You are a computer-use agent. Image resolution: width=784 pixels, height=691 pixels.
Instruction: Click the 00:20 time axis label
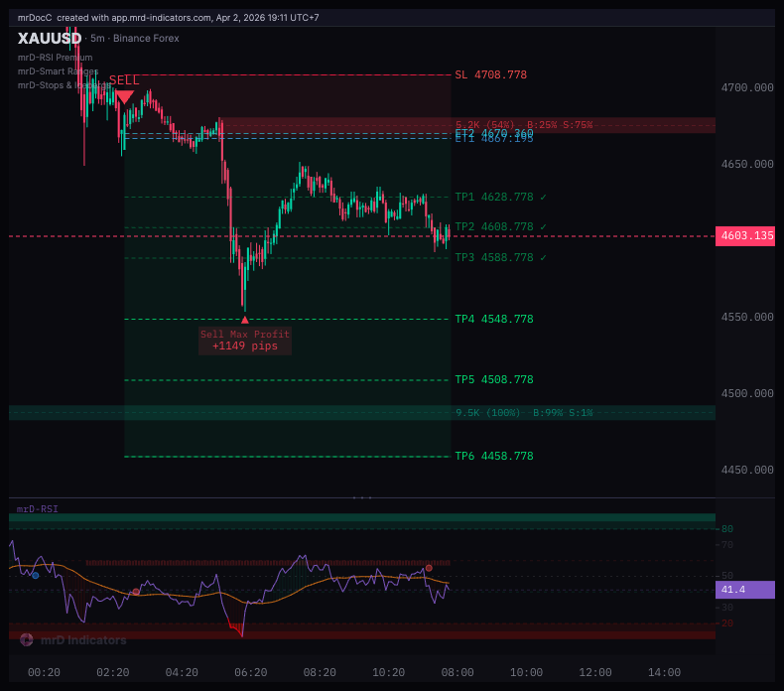pyautogui.click(x=44, y=673)
